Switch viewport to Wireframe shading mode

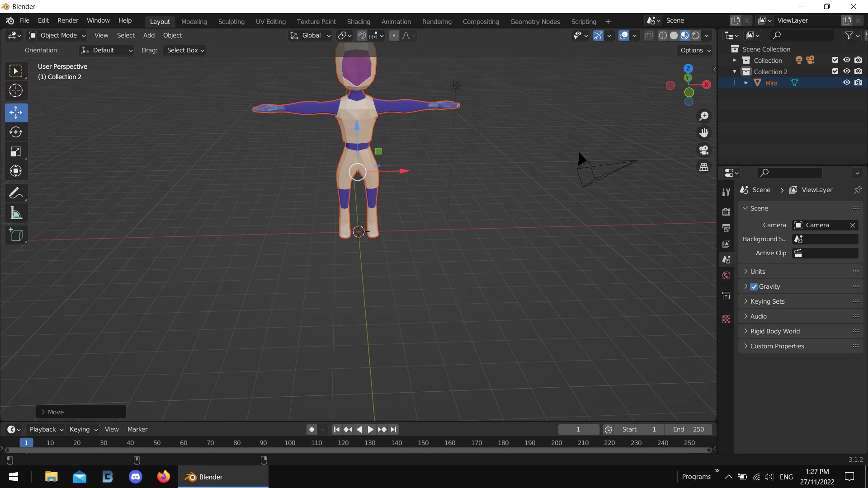[663, 35]
